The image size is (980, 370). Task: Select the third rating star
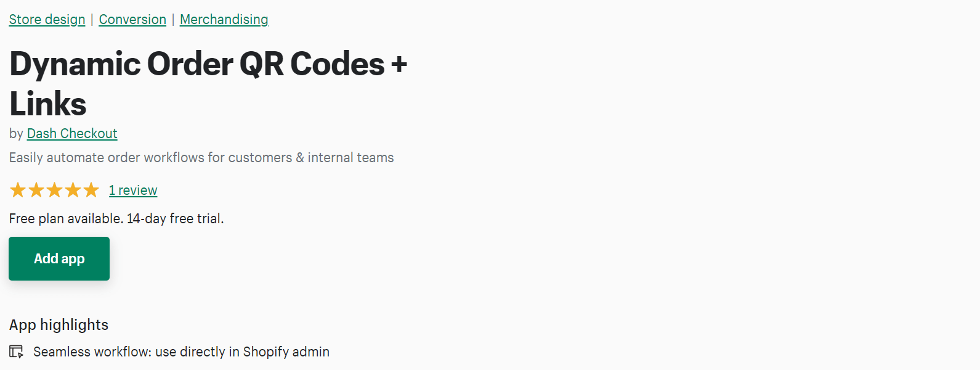point(55,190)
